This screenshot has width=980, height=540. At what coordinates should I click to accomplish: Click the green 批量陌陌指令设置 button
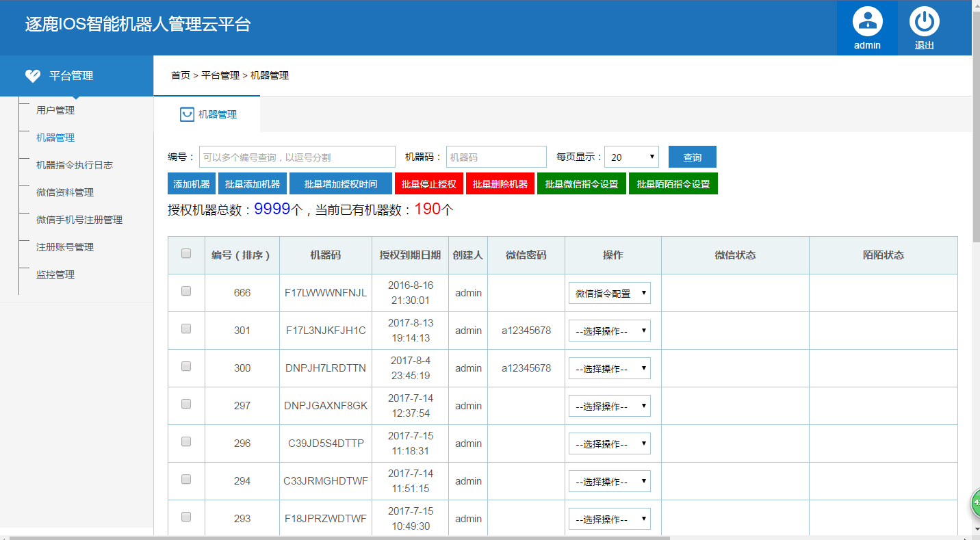click(673, 183)
